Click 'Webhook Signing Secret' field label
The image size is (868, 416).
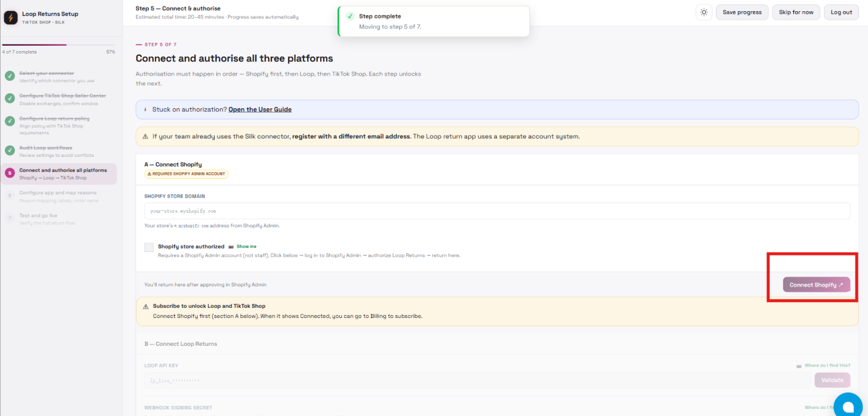[x=178, y=408]
